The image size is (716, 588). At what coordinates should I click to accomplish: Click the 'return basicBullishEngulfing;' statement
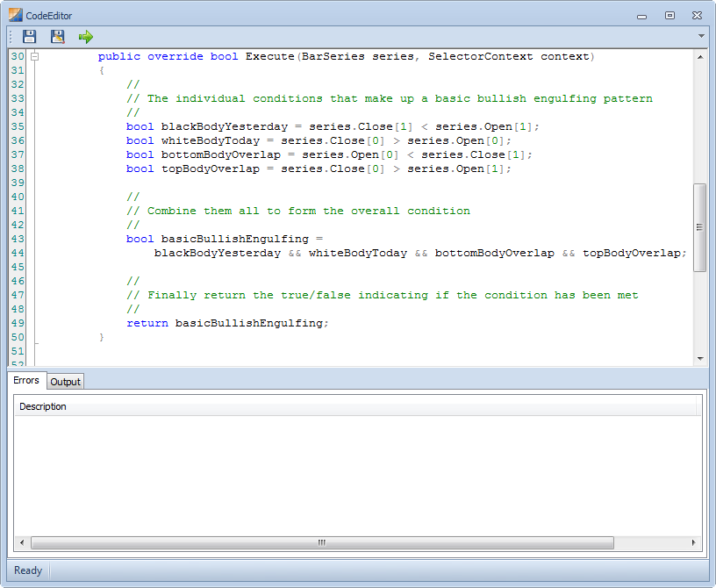pos(227,324)
